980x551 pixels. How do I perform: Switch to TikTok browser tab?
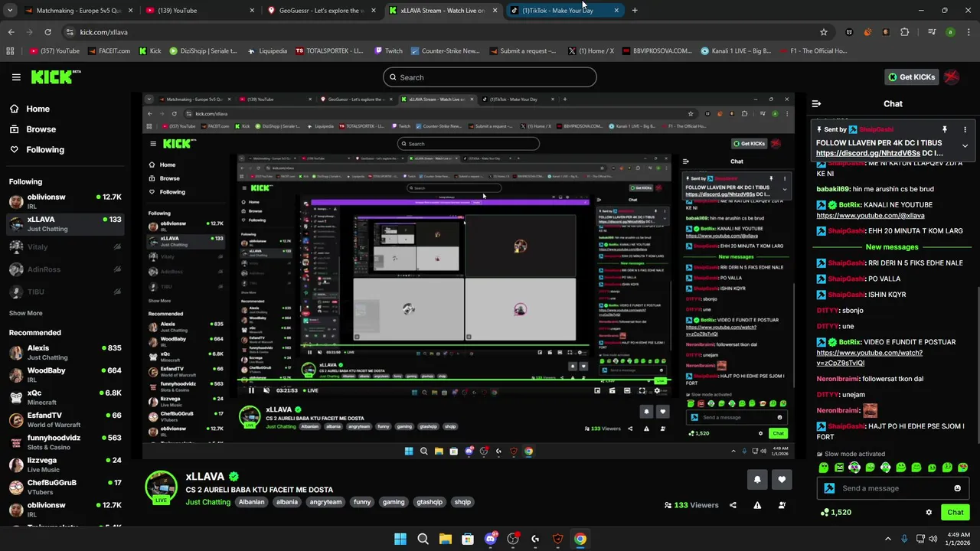[x=567, y=11]
